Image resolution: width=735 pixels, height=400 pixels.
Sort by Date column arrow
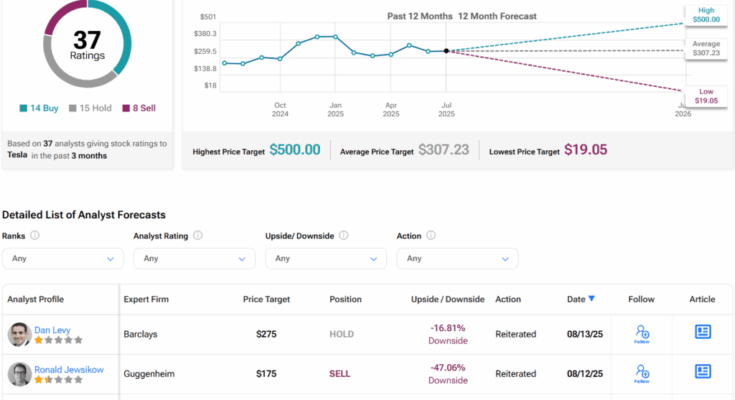(592, 299)
